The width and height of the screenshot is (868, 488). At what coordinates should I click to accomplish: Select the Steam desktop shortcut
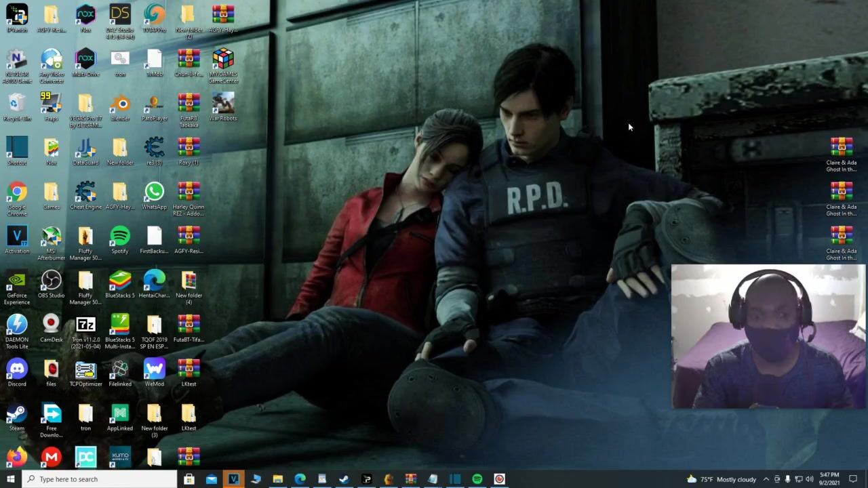coord(17,413)
